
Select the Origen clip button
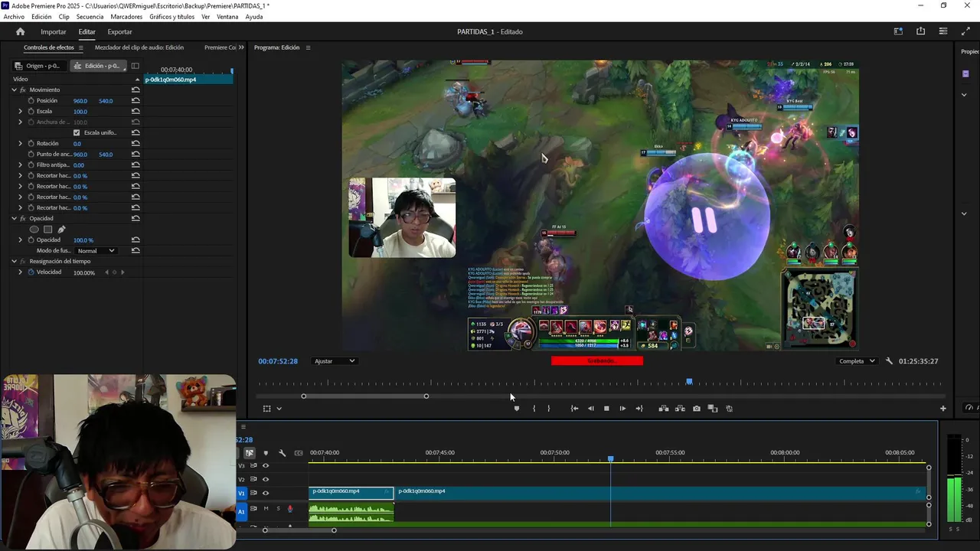[x=41, y=66]
